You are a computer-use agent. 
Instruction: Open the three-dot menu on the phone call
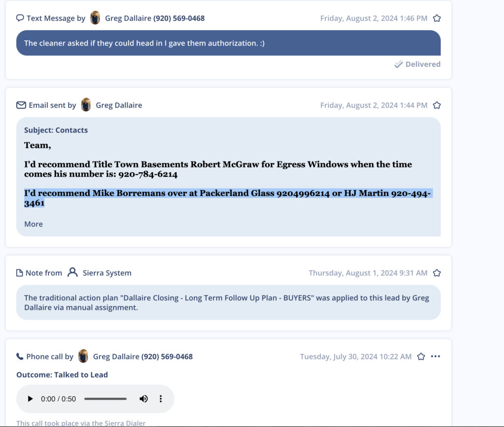435,356
